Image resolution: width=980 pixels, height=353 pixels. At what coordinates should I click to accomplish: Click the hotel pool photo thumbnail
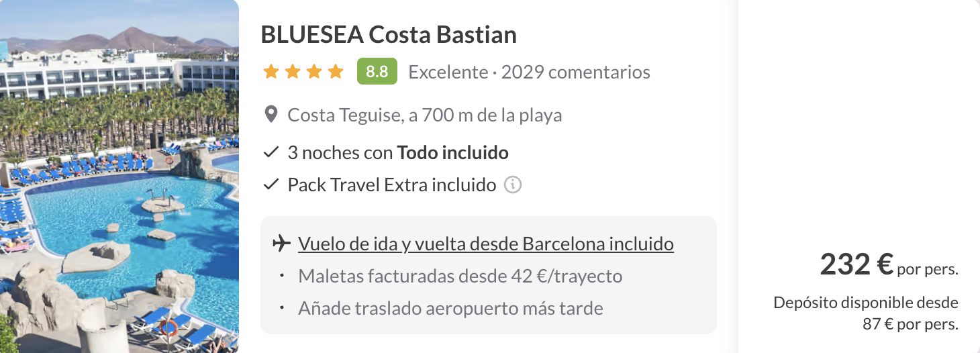[x=119, y=176]
